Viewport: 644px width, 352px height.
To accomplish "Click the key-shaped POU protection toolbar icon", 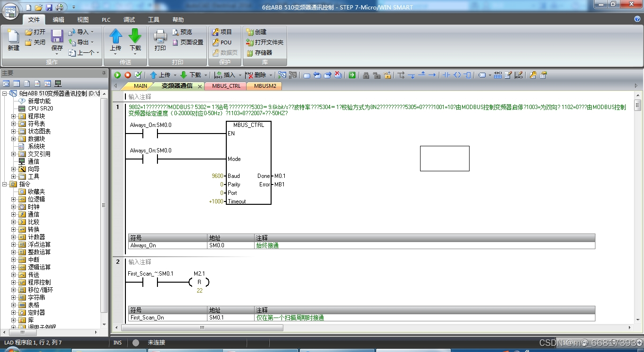I will tap(533, 75).
